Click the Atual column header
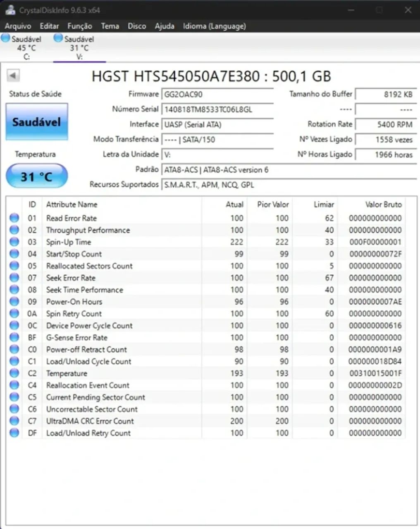 tap(224, 204)
